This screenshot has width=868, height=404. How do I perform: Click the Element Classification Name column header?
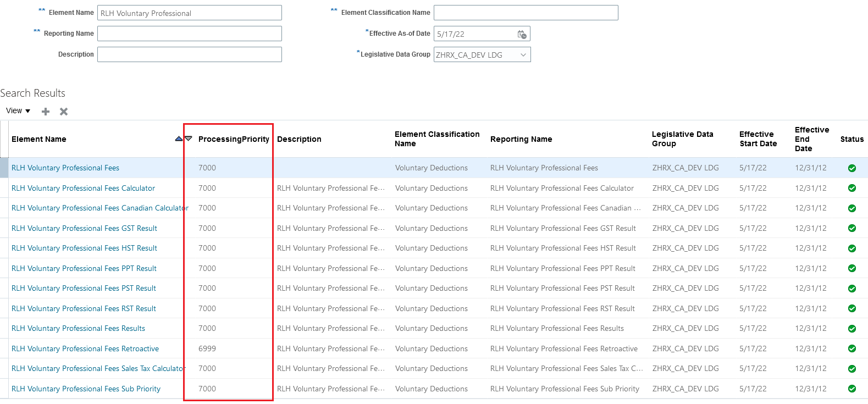click(x=437, y=139)
